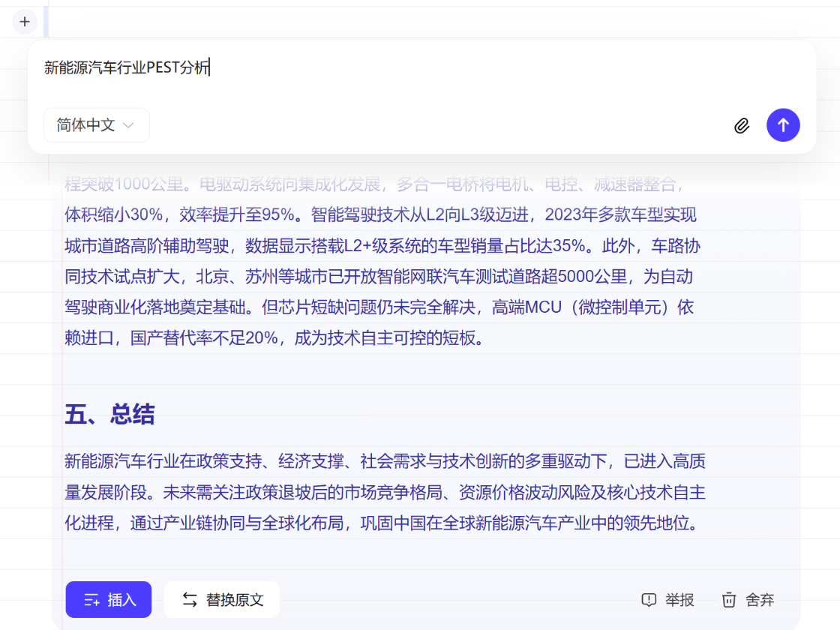840x630 pixels.
Task: Click inside the AI prompt input box
Action: [x=375, y=67]
